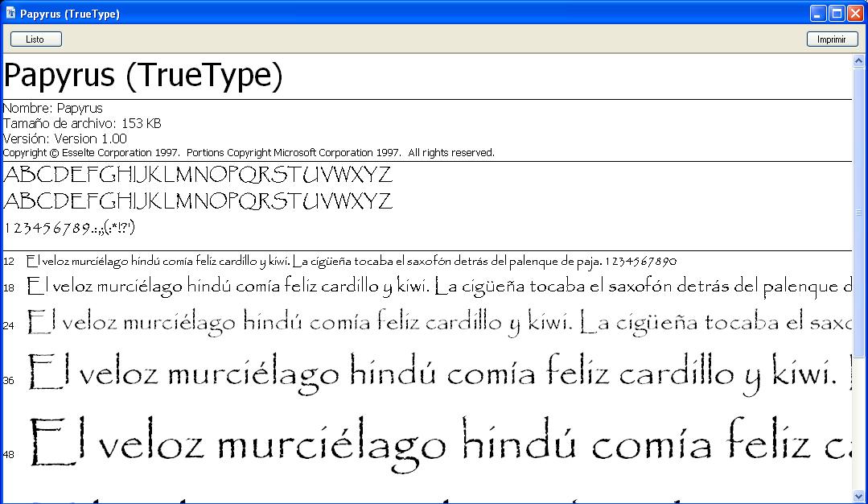
Task: Click the size 24 sample sentence
Action: coord(439,323)
